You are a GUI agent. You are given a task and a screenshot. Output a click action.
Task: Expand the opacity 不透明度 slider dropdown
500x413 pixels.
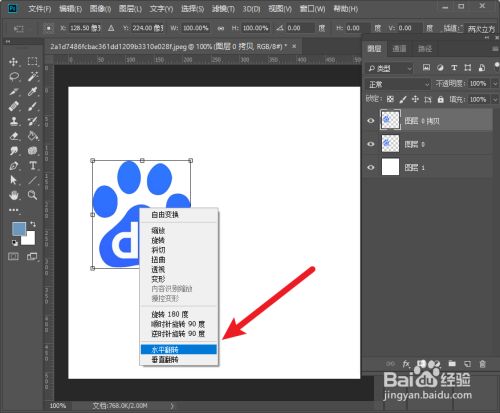[x=495, y=84]
